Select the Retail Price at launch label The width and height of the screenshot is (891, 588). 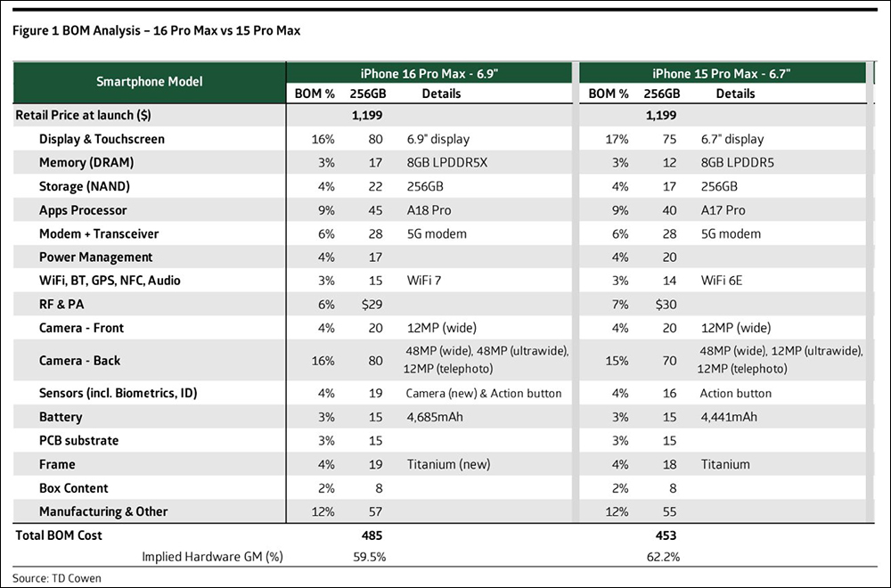click(84, 115)
